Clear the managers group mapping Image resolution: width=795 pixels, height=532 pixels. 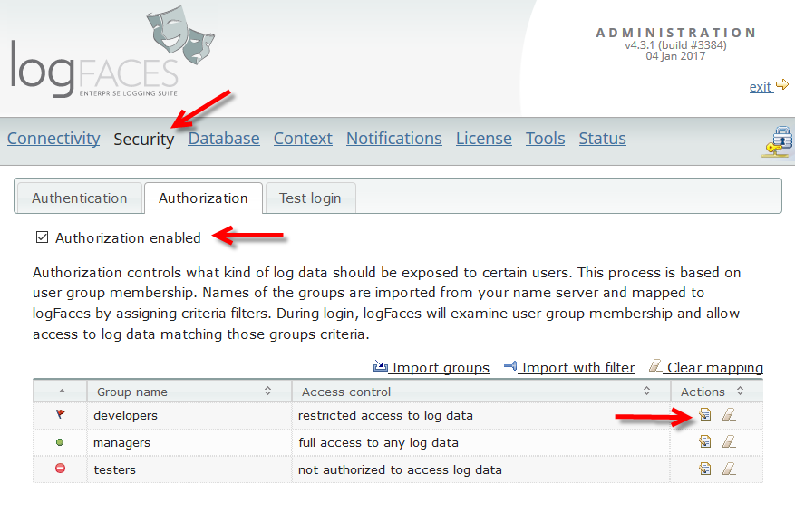[729, 441]
